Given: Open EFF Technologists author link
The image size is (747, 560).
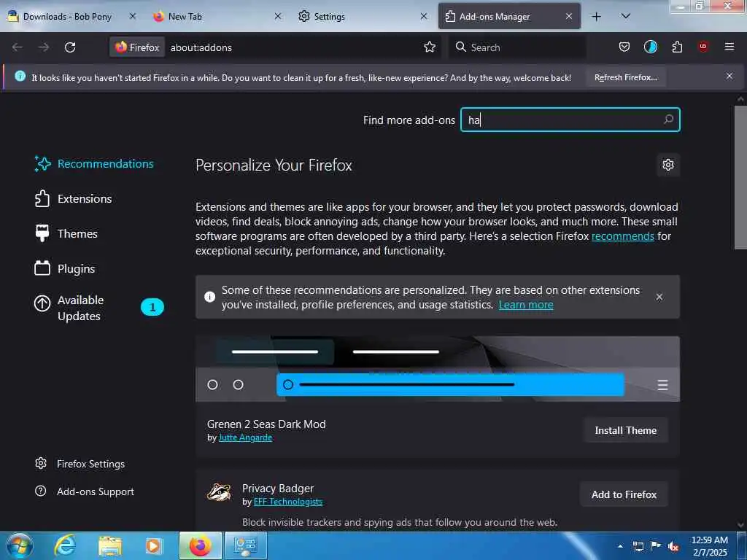Looking at the screenshot, I should pos(288,502).
